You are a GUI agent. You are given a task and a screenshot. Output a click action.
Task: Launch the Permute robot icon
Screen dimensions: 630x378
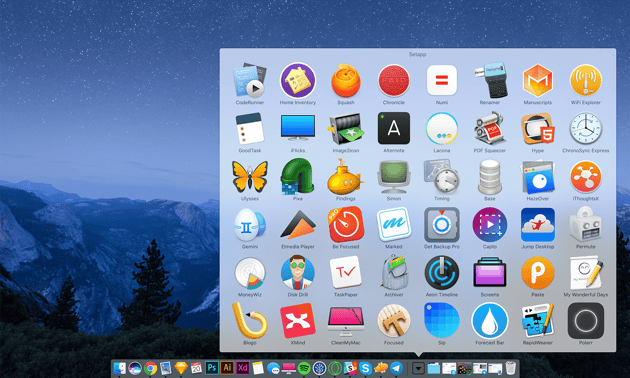click(586, 224)
